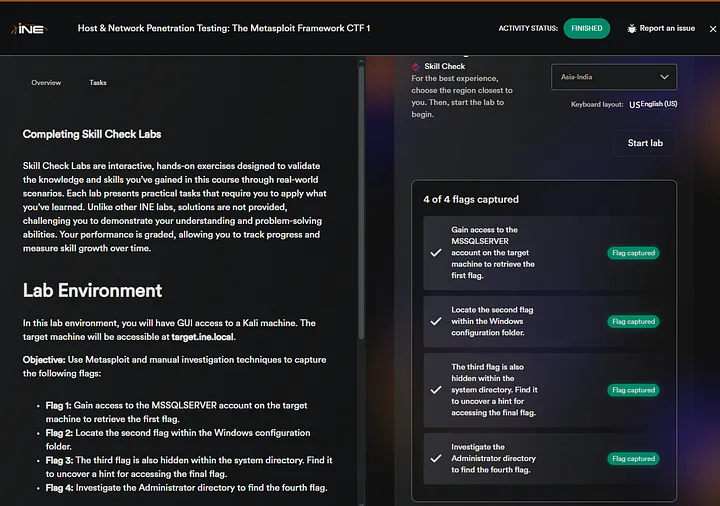This screenshot has height=506, width=720.
Task: Switch to the Tasks tab
Action: pos(98,83)
